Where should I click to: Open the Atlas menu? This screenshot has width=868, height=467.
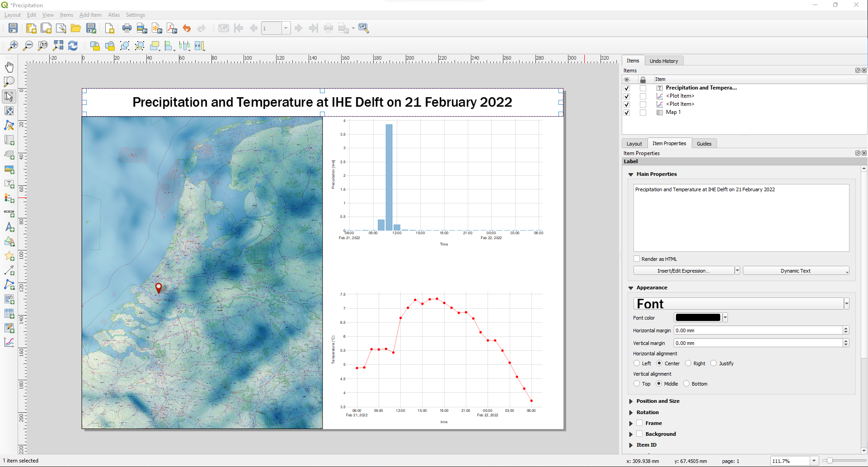pyautogui.click(x=114, y=15)
